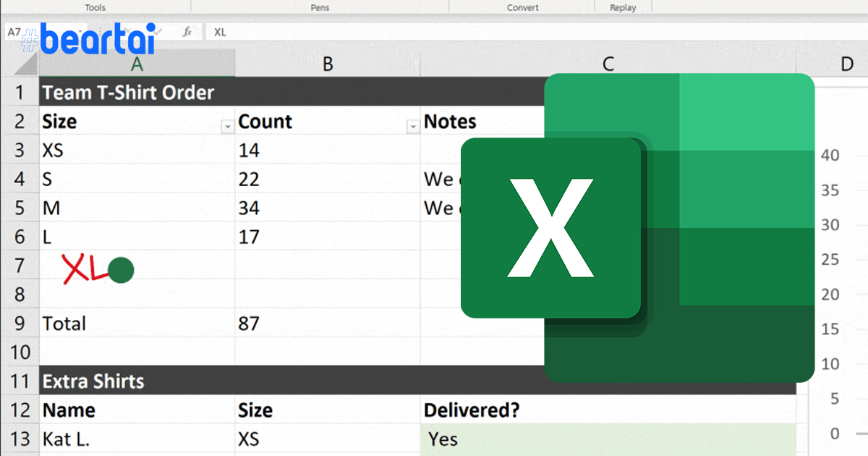Select column header C
Image resolution: width=868 pixels, height=456 pixels.
[x=608, y=64]
